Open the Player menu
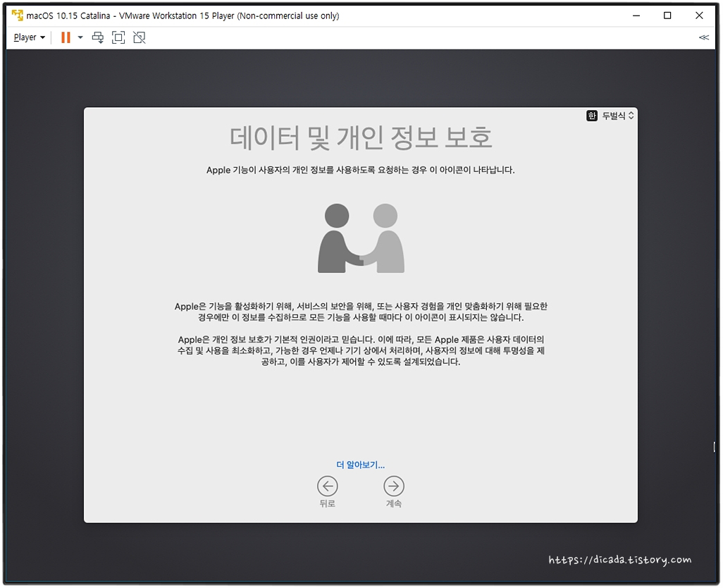 tap(30, 37)
